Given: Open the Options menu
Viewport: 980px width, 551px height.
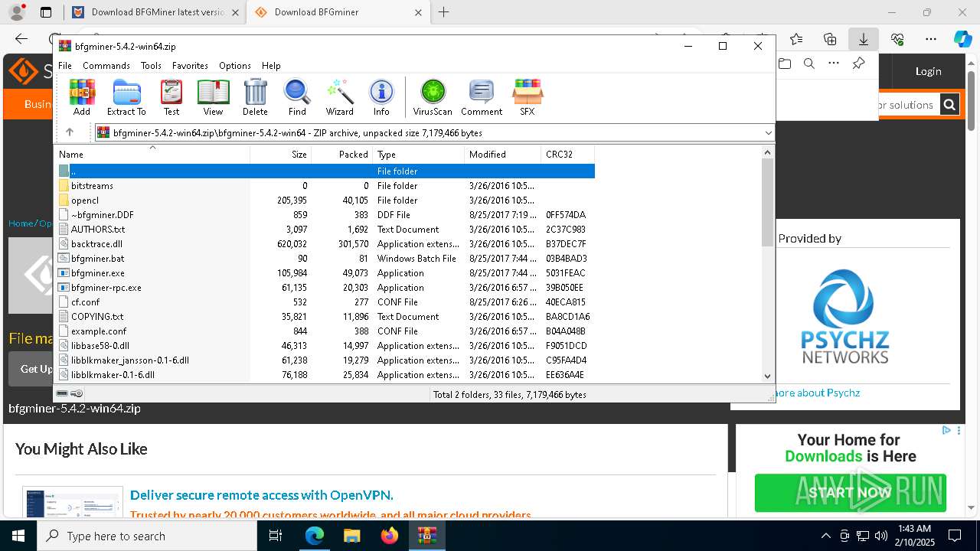Looking at the screenshot, I should (x=235, y=66).
